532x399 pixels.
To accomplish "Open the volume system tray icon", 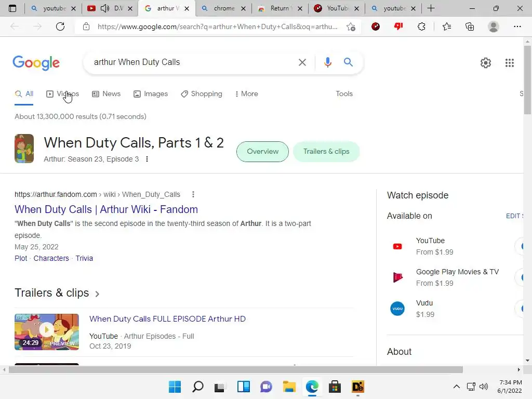I will (484, 387).
